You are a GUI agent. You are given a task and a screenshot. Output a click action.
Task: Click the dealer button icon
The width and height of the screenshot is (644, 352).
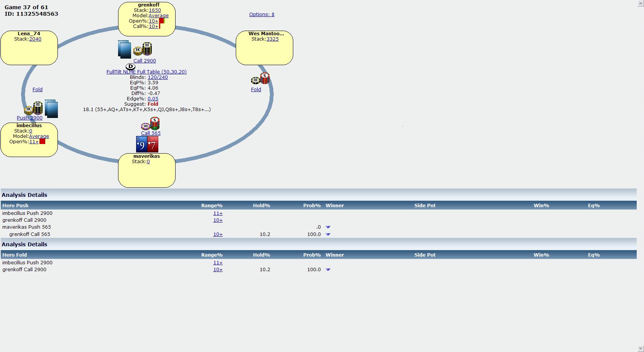pyautogui.click(x=130, y=67)
